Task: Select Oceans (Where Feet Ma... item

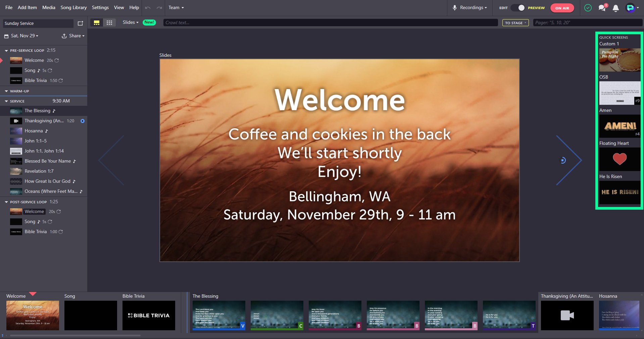Action: point(44,192)
